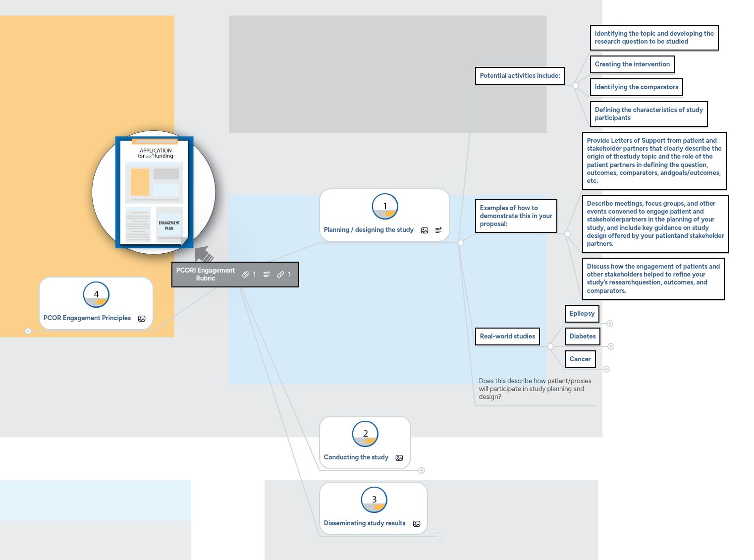Viewport: 754px width, 560px height.
Task: Select Real-world studies node
Action: tap(507, 336)
